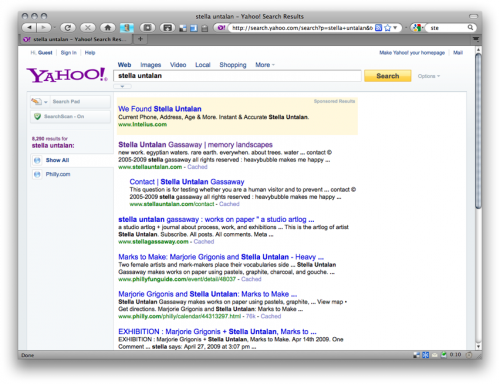Click the checkered squares status bar icon
The width and height of the screenshot is (500, 384).
pos(417,355)
